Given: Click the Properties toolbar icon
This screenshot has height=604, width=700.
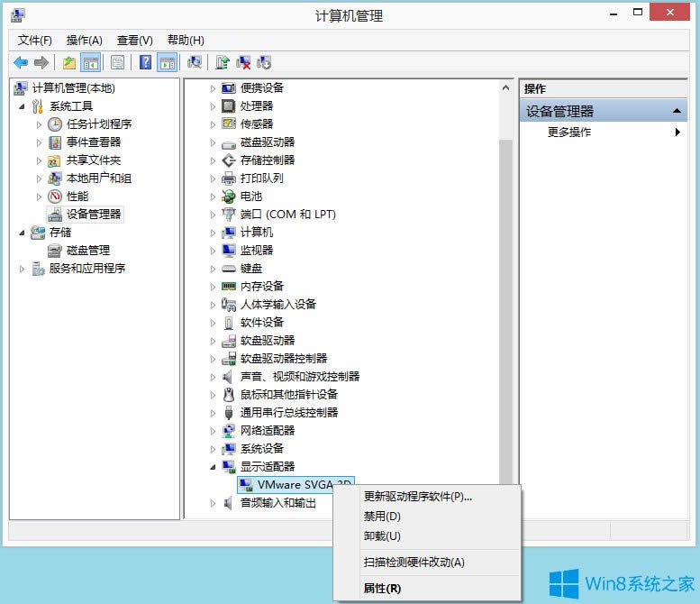Looking at the screenshot, I should tap(117, 62).
